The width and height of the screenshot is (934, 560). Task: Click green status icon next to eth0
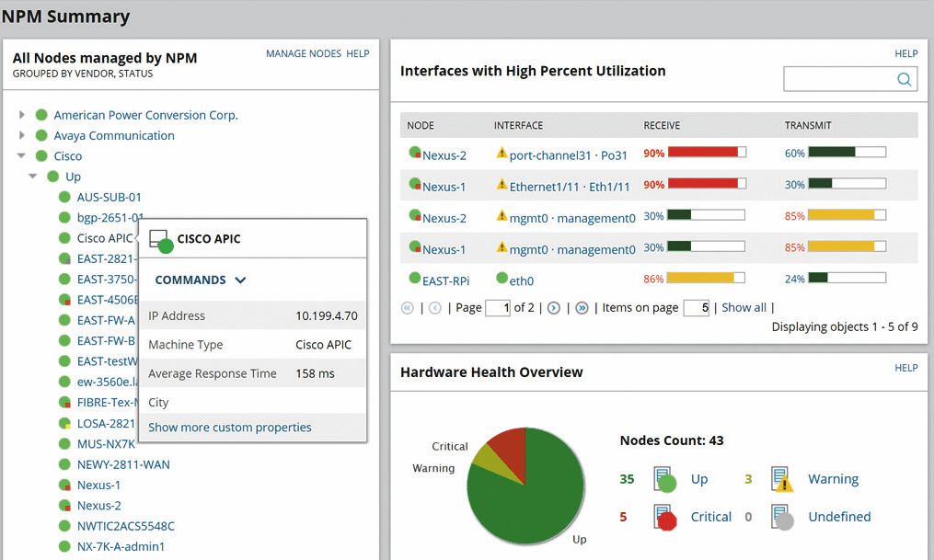pos(502,278)
